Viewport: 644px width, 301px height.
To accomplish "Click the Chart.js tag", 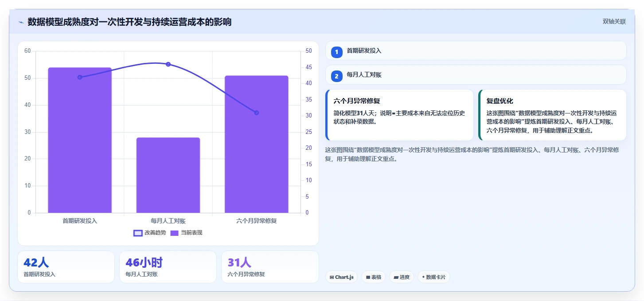I will 341,277.
